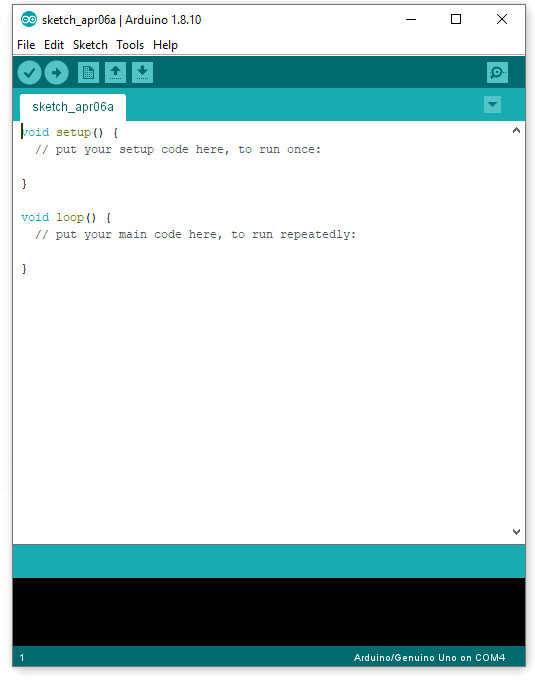The width and height of the screenshot is (535, 681).
Task: Click the editor scroll up arrow
Action: click(x=516, y=130)
